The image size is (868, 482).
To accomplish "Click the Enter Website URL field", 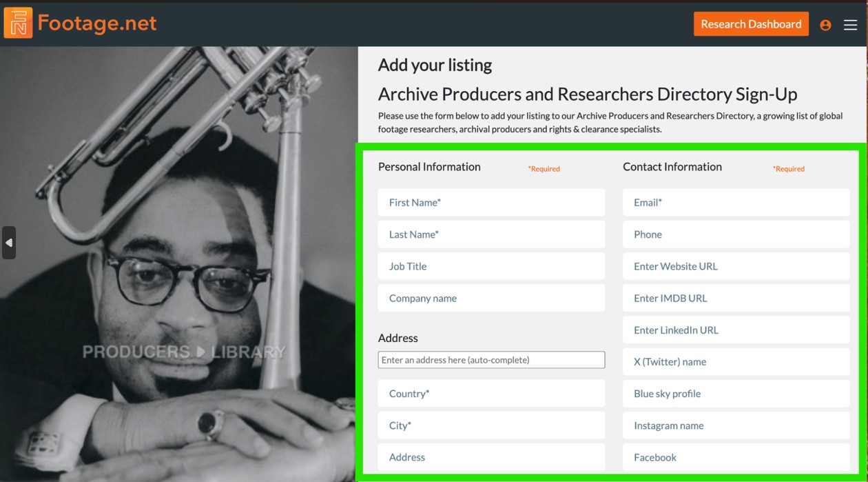I will click(x=736, y=266).
